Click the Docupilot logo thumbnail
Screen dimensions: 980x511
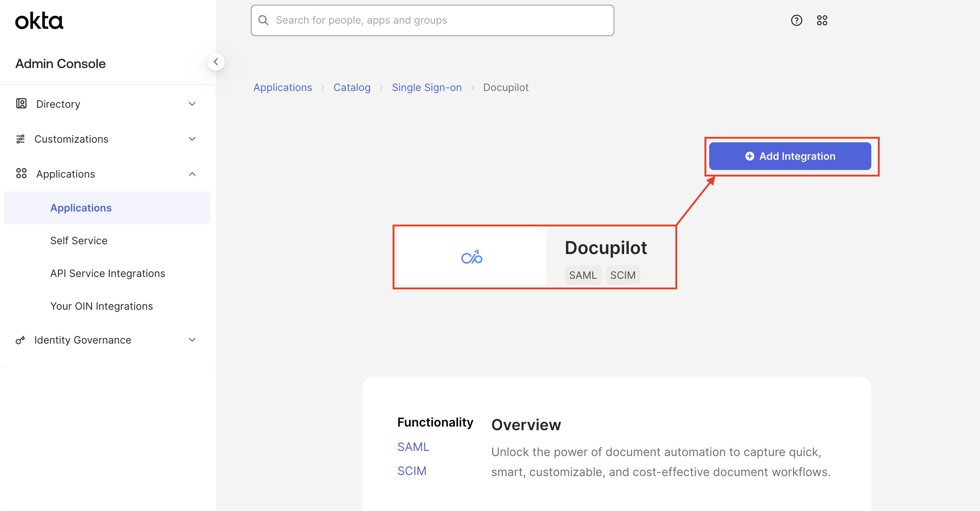[x=471, y=257]
